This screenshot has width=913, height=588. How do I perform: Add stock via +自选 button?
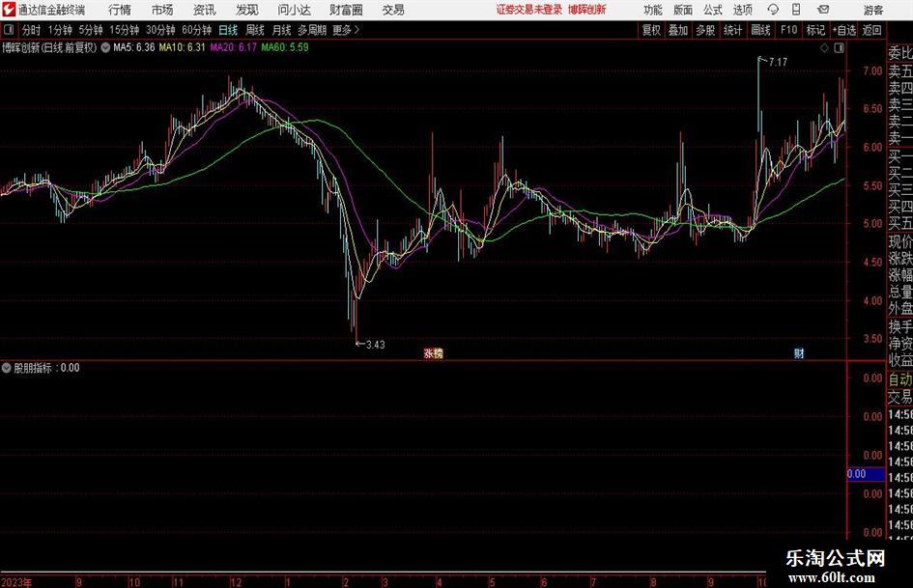coord(844,30)
